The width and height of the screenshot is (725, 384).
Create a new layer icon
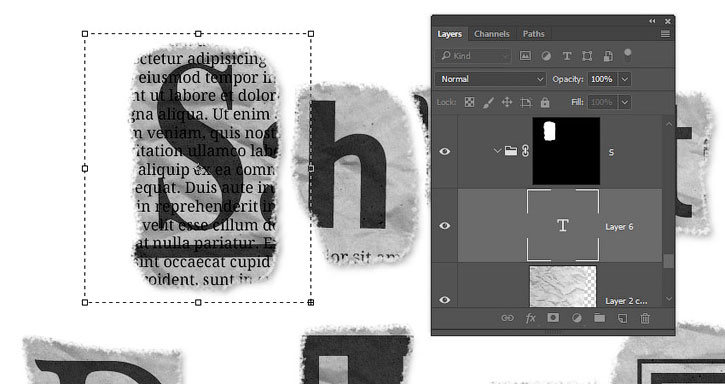pos(622,318)
